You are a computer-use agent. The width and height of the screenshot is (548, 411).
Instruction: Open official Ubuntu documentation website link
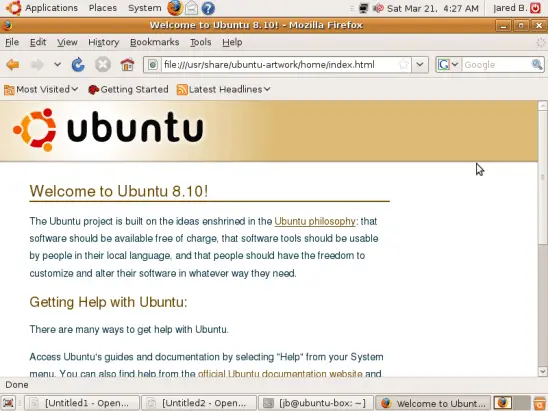click(280, 373)
